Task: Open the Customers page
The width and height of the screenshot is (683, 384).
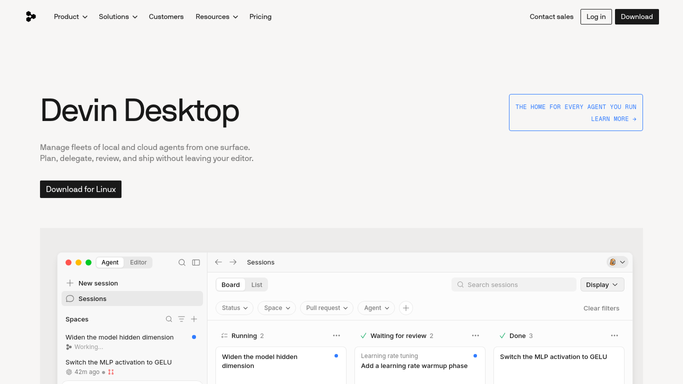Action: (x=166, y=17)
